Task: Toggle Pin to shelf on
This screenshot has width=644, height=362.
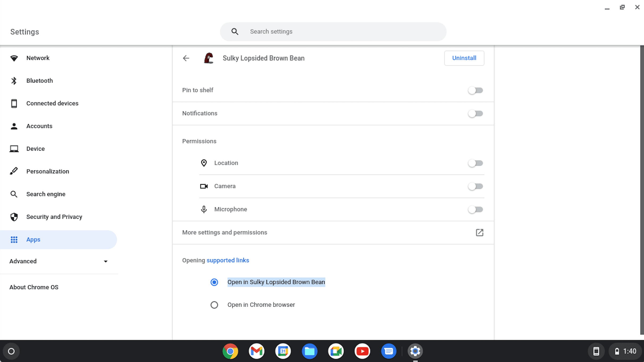Action: pyautogui.click(x=475, y=90)
